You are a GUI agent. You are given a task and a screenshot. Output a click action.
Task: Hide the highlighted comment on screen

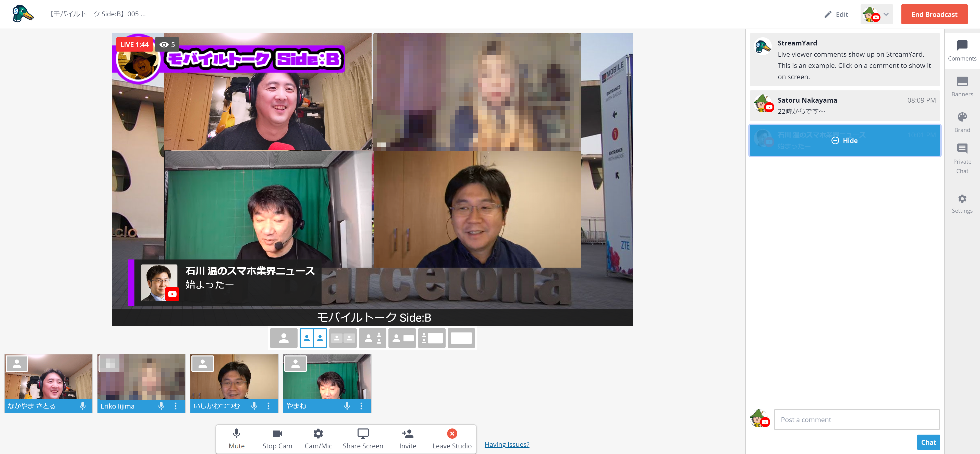pyautogui.click(x=844, y=140)
